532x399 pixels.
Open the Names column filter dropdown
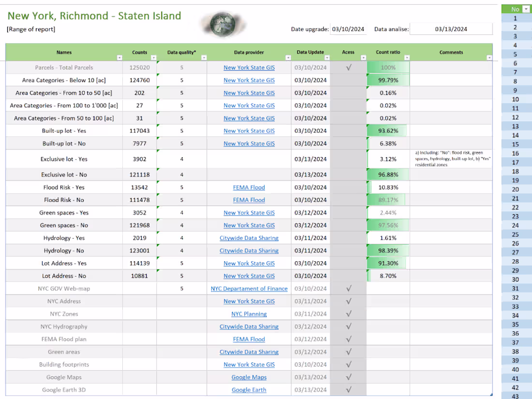(119, 57)
